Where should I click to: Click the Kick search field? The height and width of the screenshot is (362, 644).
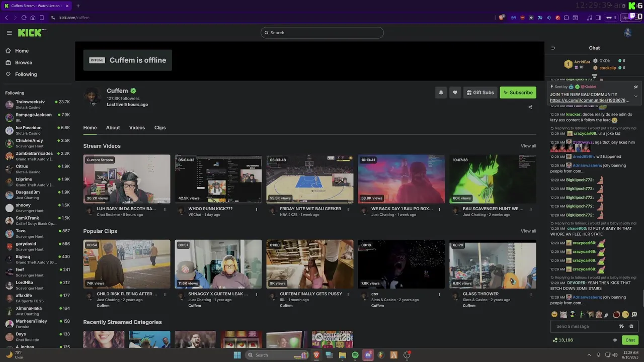click(x=322, y=33)
